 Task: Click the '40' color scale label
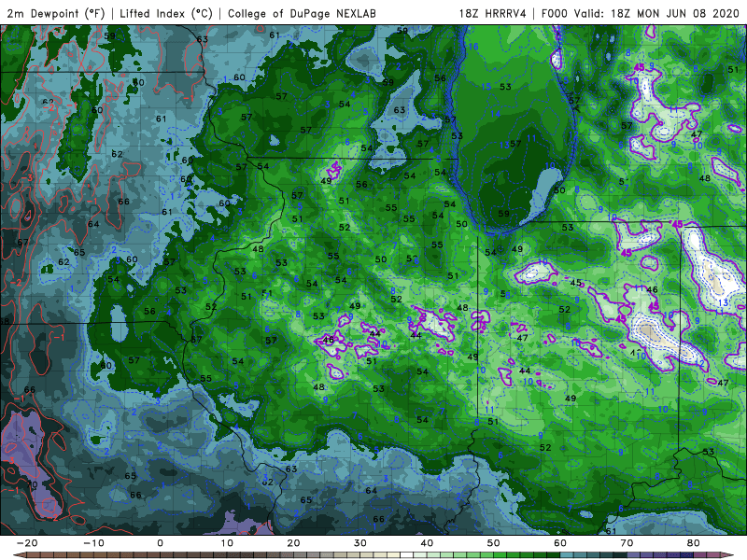point(427,543)
